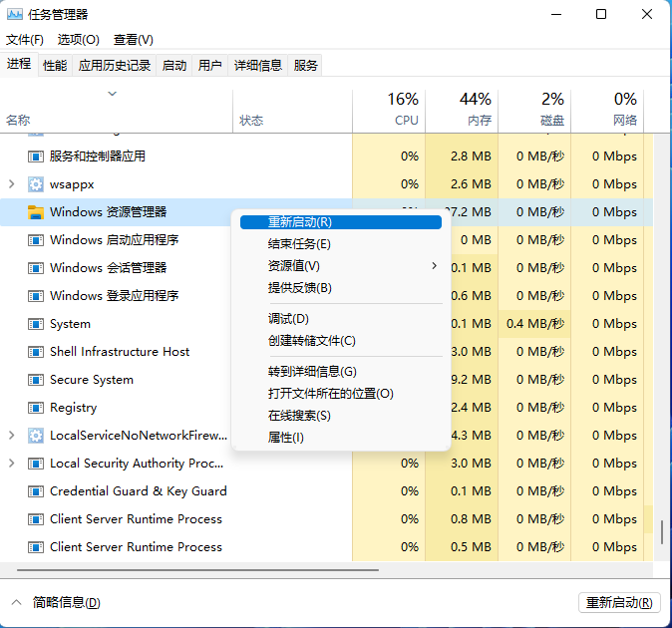This screenshot has height=628, width=672.
Task: Click the Task Manager title bar icon
Action: pos(15,14)
